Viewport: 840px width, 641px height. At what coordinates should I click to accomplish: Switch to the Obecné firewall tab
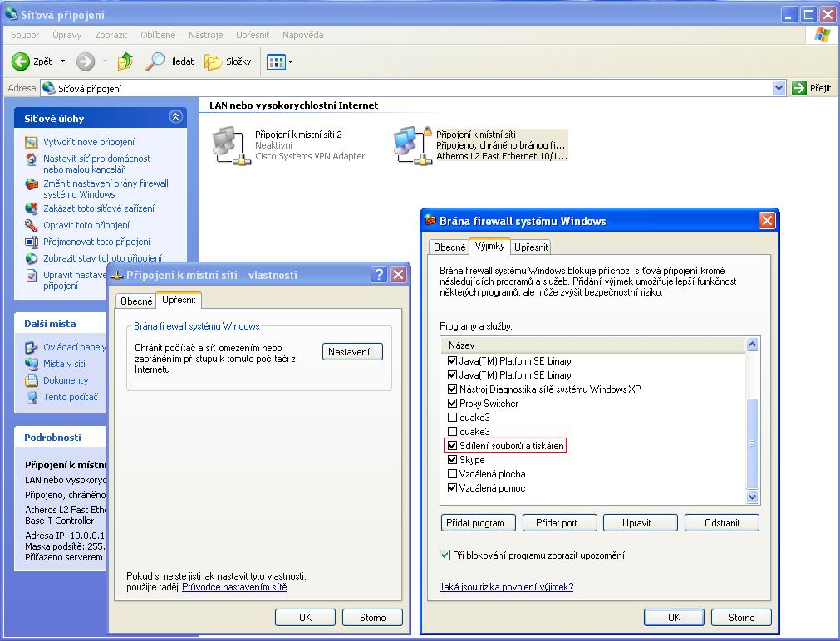(x=449, y=247)
